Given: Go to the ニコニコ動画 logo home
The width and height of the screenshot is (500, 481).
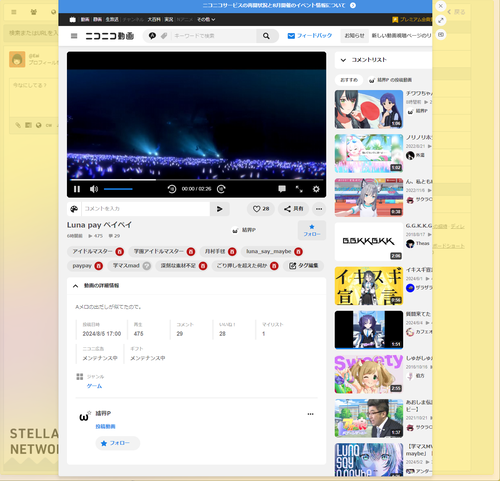Looking at the screenshot, I should point(110,36).
